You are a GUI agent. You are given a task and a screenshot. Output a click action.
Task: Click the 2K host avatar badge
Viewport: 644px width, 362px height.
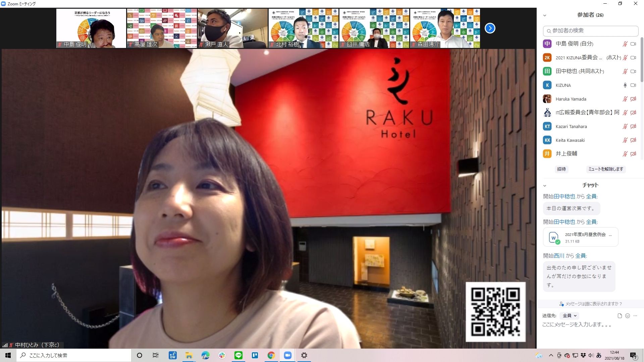[547, 58]
